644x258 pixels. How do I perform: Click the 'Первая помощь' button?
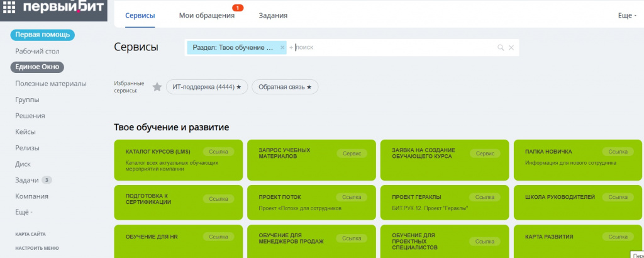coord(43,35)
